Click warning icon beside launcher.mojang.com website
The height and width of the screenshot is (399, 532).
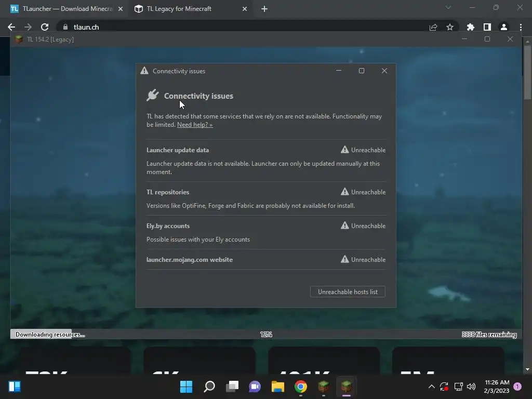point(345,259)
